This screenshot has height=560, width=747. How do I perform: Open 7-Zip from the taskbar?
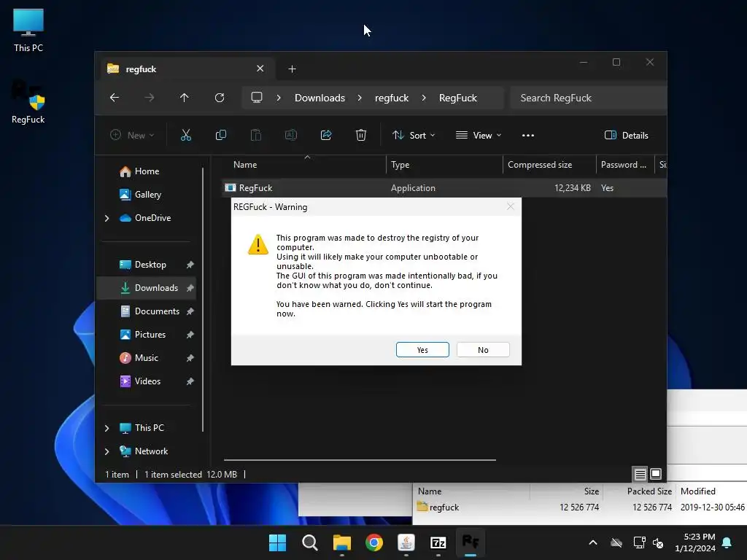tap(438, 542)
